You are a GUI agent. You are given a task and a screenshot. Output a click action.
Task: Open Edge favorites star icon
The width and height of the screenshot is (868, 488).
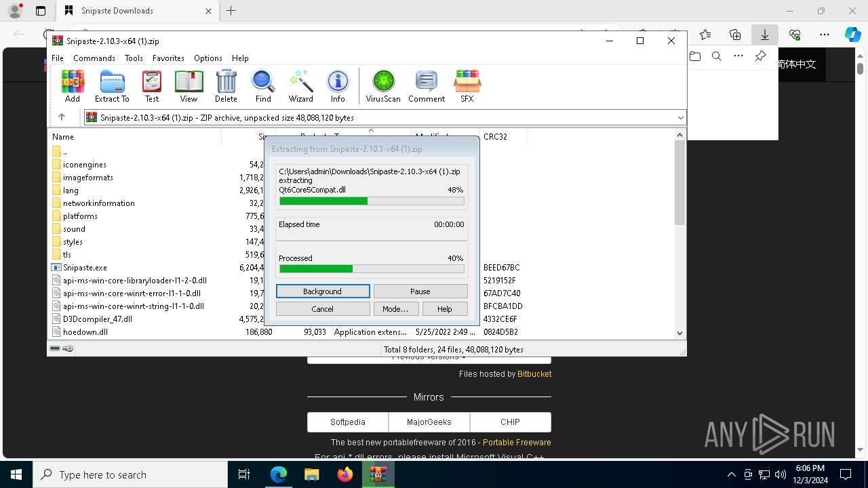click(x=705, y=35)
